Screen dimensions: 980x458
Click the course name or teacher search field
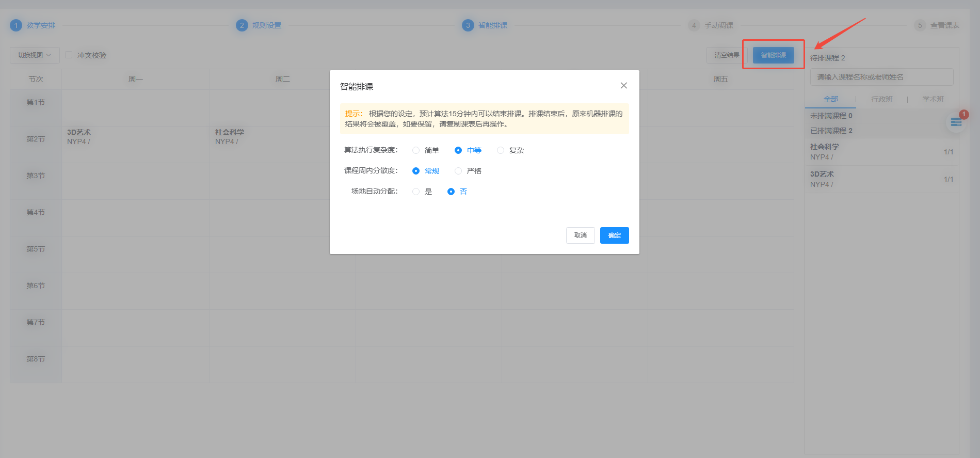(881, 77)
